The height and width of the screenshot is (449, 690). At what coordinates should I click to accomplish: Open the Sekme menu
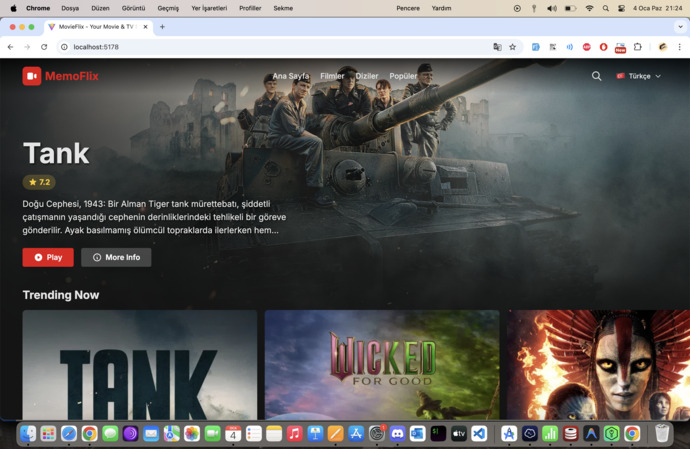pyautogui.click(x=283, y=8)
